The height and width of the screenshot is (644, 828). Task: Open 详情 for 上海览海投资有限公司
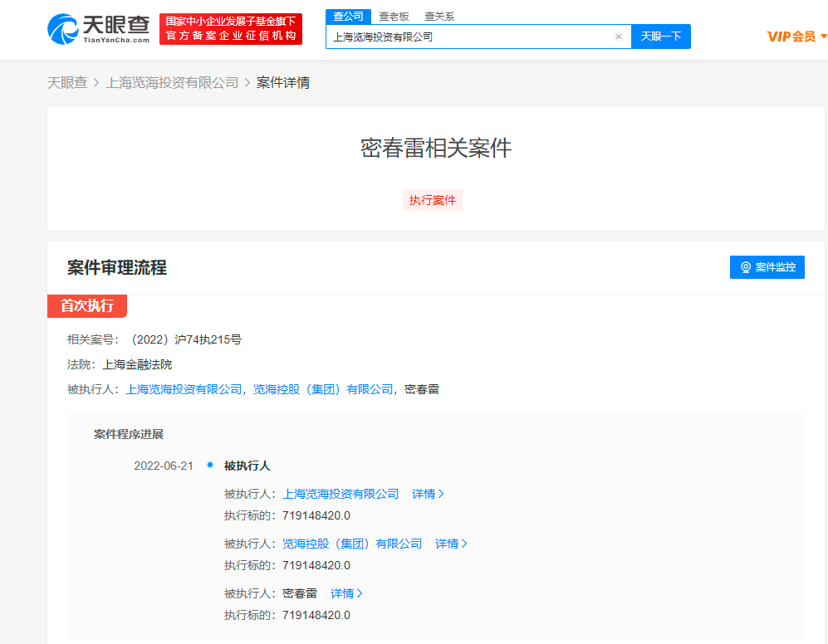[x=428, y=494]
